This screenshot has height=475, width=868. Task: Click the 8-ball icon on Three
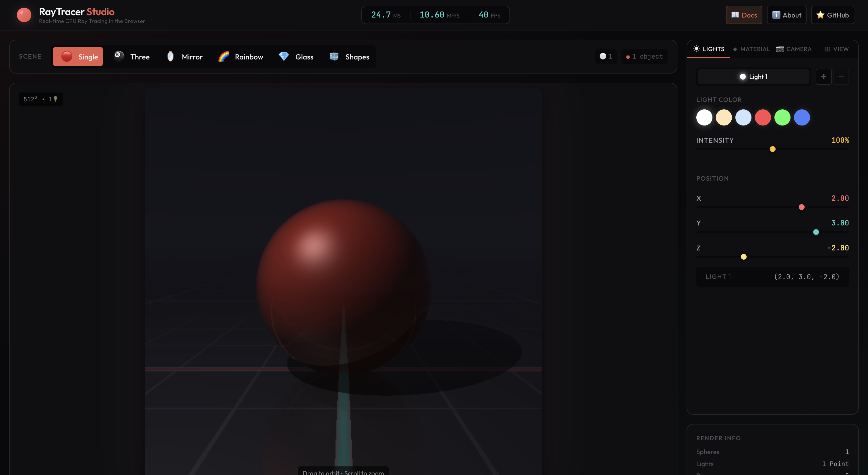click(x=119, y=56)
